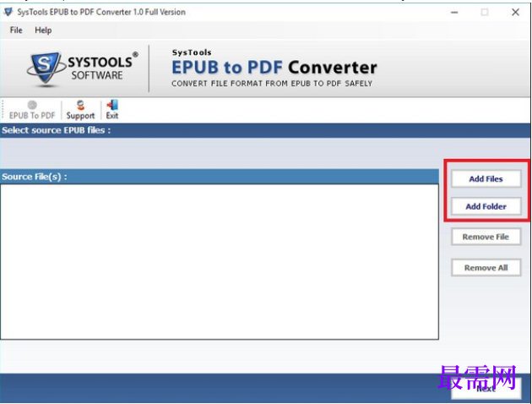This screenshot has width=532, height=404.
Task: Click the title bar app icon
Action: [8, 12]
